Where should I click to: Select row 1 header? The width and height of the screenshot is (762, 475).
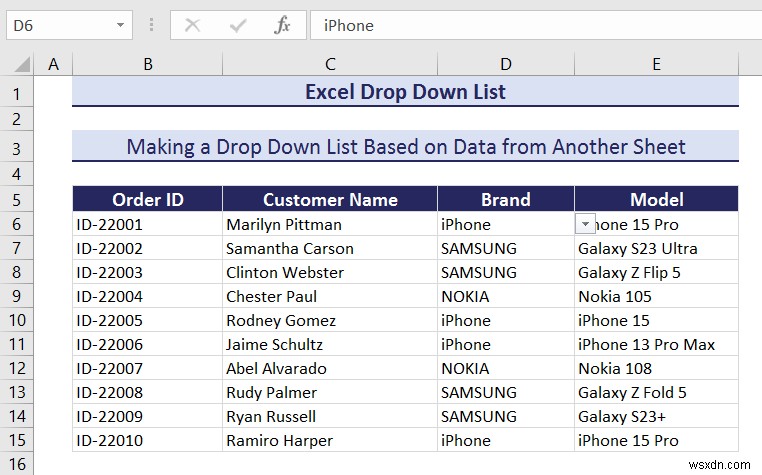(17, 92)
